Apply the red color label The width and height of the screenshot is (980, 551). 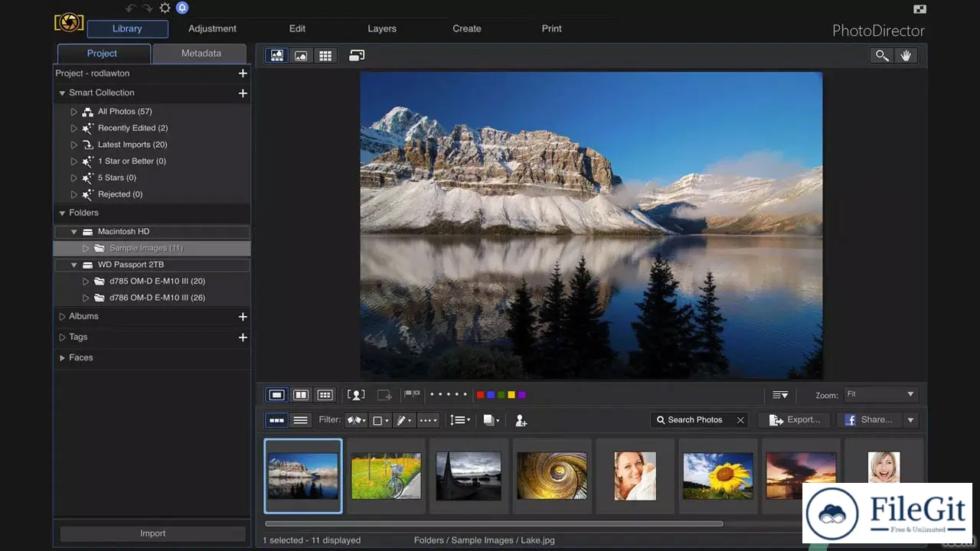click(480, 395)
